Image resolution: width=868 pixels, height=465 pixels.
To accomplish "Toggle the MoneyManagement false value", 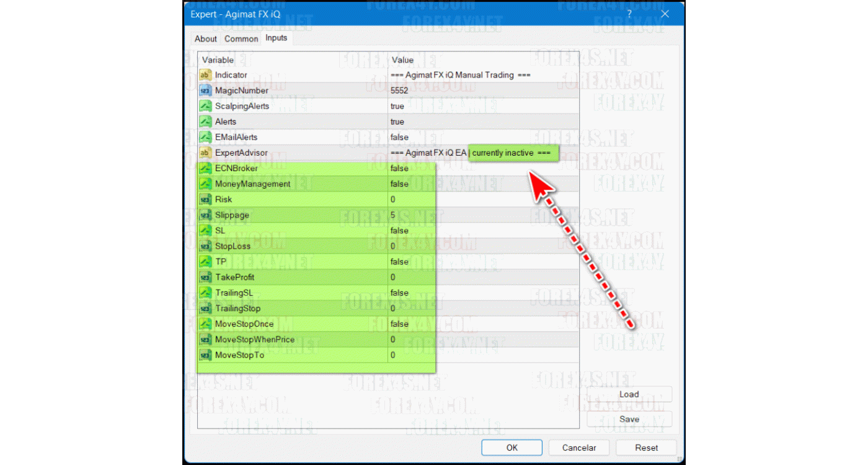I will [x=399, y=184].
